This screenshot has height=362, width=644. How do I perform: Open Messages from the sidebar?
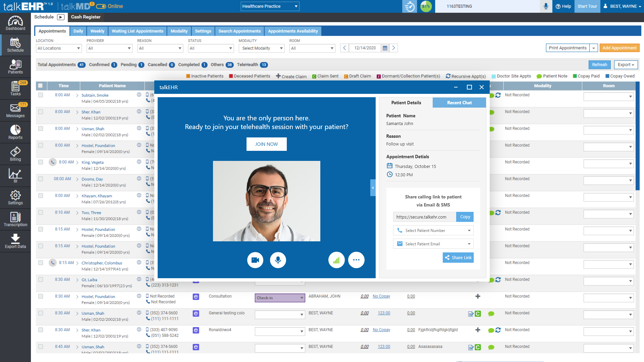pos(15,111)
